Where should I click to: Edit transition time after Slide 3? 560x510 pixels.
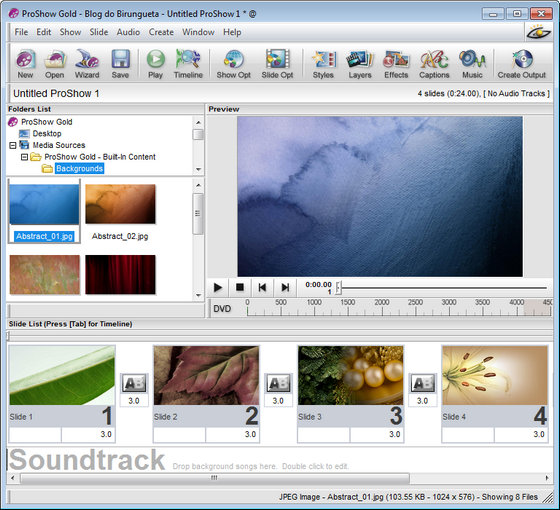click(x=423, y=401)
